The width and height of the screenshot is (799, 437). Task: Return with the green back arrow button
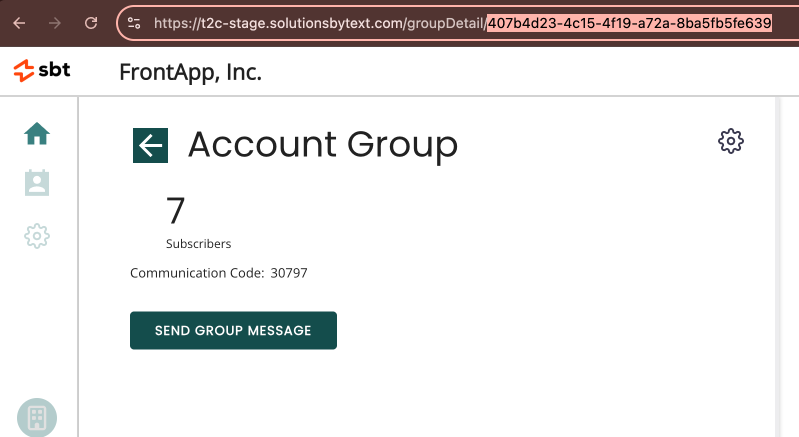click(150, 146)
